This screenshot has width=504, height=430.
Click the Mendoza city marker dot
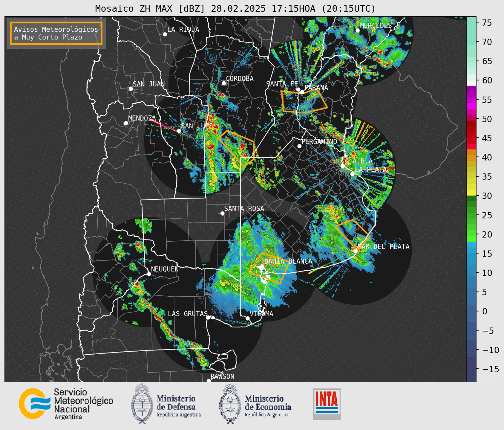[126, 123]
